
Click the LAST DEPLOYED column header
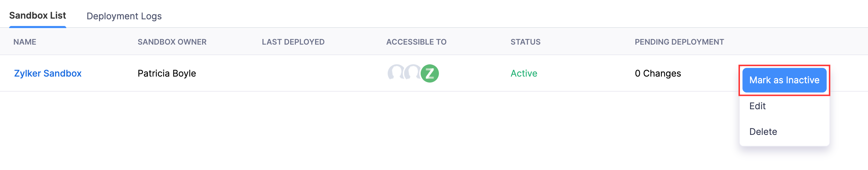click(x=293, y=42)
